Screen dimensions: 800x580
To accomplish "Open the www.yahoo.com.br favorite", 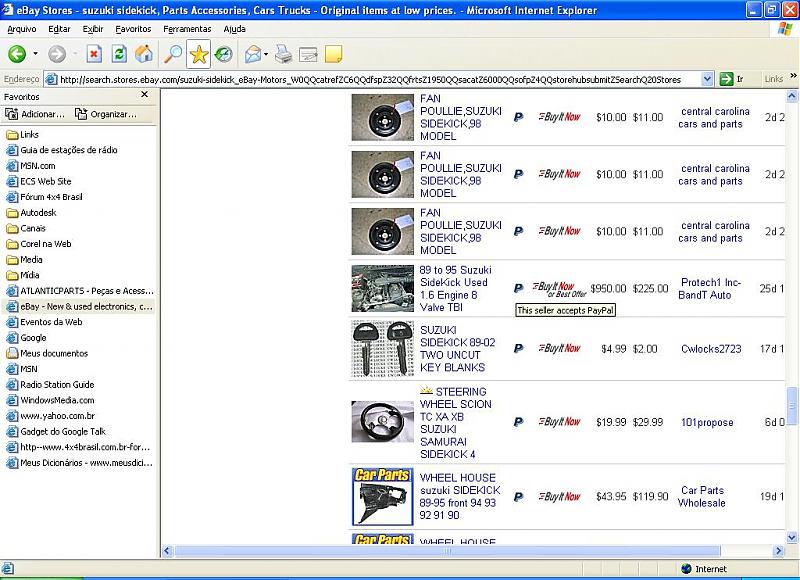I will 51,416.
